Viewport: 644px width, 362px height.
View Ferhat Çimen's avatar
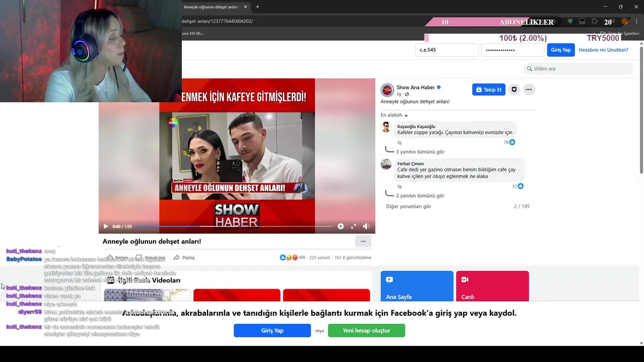pyautogui.click(x=386, y=164)
